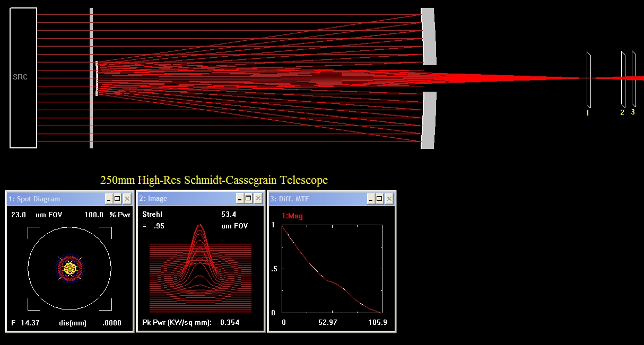Maximize the Image window
The image size is (644, 345).
pos(249,199)
